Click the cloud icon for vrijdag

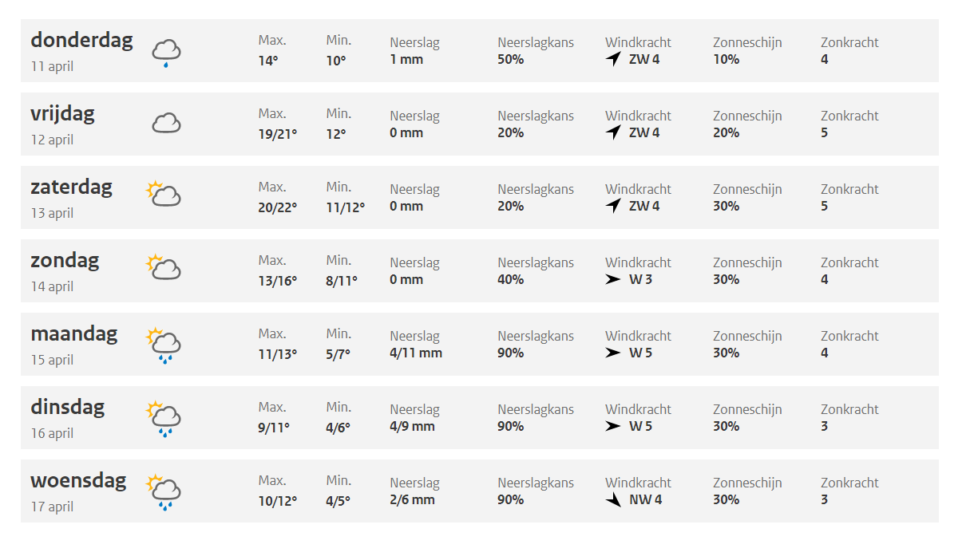click(x=167, y=123)
